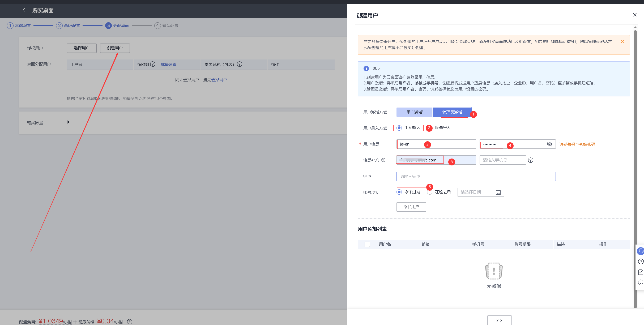Image resolution: width=644 pixels, height=325 pixels.
Task: Open the customer service headset icon
Action: (x=641, y=251)
